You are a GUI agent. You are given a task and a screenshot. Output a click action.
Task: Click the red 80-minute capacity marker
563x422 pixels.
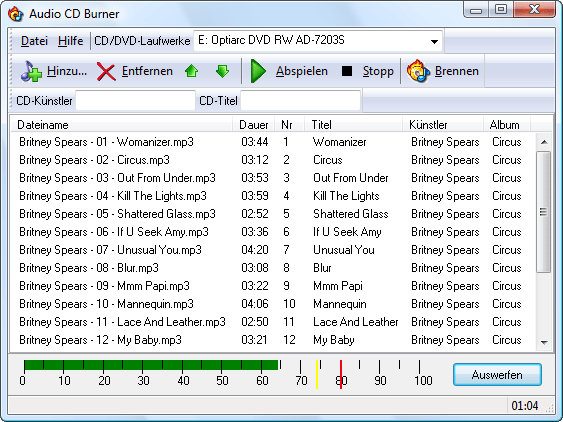tap(341, 374)
